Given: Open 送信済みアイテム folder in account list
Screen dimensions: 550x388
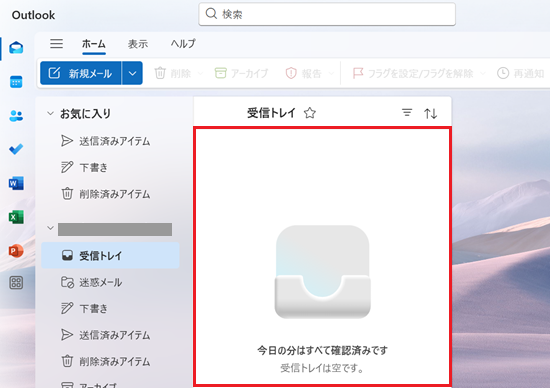Looking at the screenshot, I should pos(110,335).
